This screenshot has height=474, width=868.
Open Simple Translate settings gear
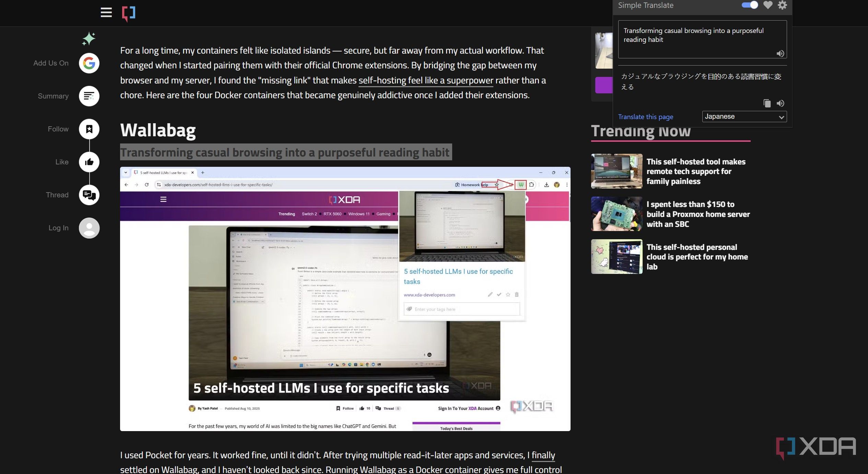click(x=782, y=5)
